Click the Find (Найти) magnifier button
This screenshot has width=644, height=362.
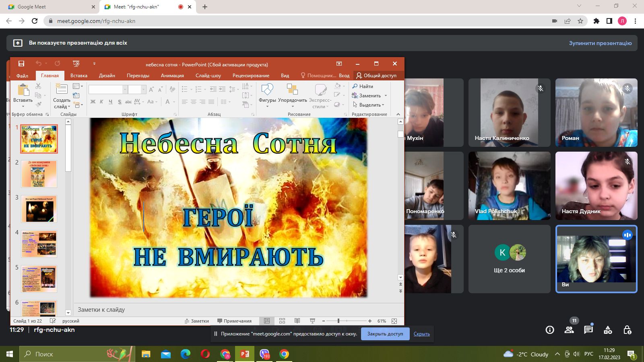363,86
